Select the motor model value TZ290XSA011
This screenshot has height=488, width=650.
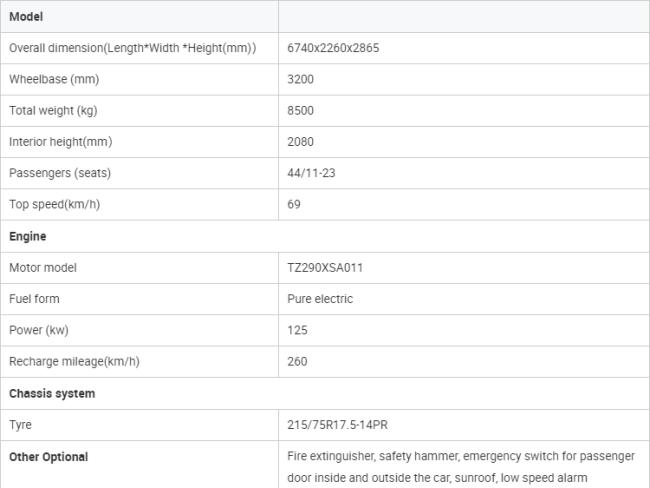325,267
